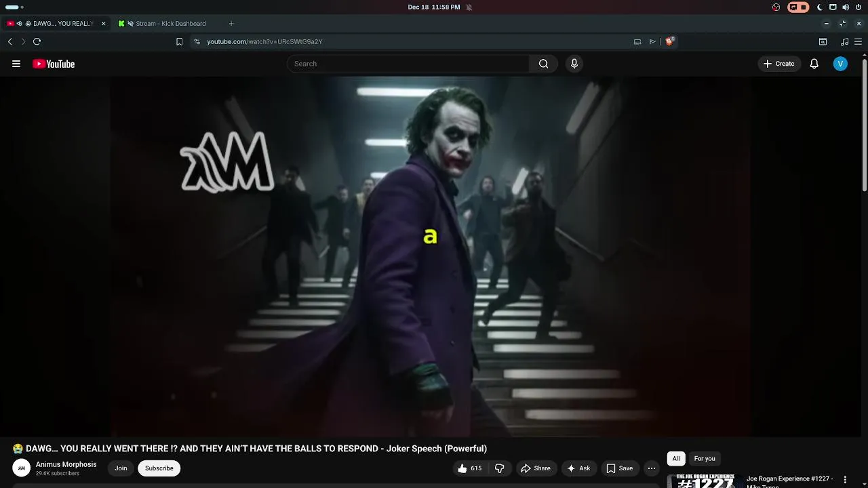Focus the YouTube search field
868x488 pixels.
(x=408, y=64)
